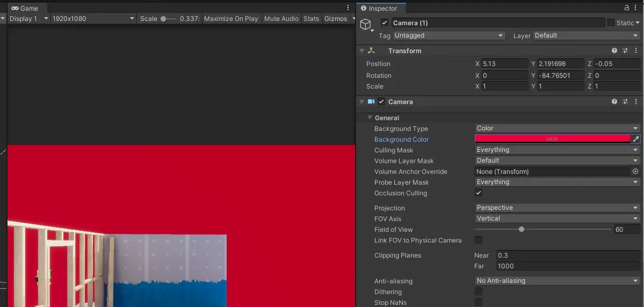Click the Scale X field
This screenshot has height=307, width=644.
click(x=505, y=86)
